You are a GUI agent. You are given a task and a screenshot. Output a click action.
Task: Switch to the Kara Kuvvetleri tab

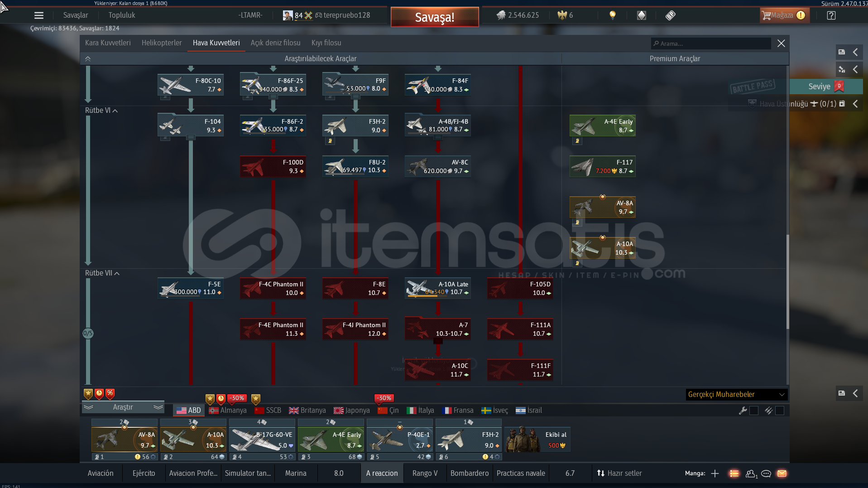point(108,43)
